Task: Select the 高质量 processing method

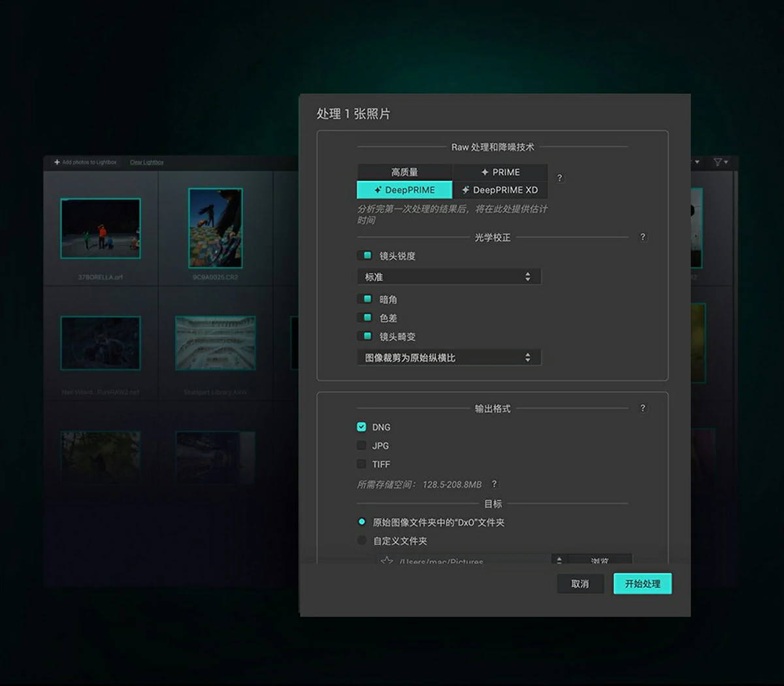Action: tap(404, 172)
